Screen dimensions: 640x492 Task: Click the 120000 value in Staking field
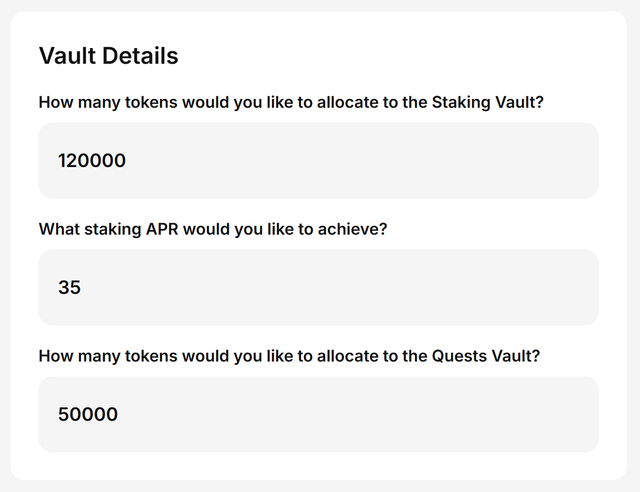pyautogui.click(x=92, y=160)
